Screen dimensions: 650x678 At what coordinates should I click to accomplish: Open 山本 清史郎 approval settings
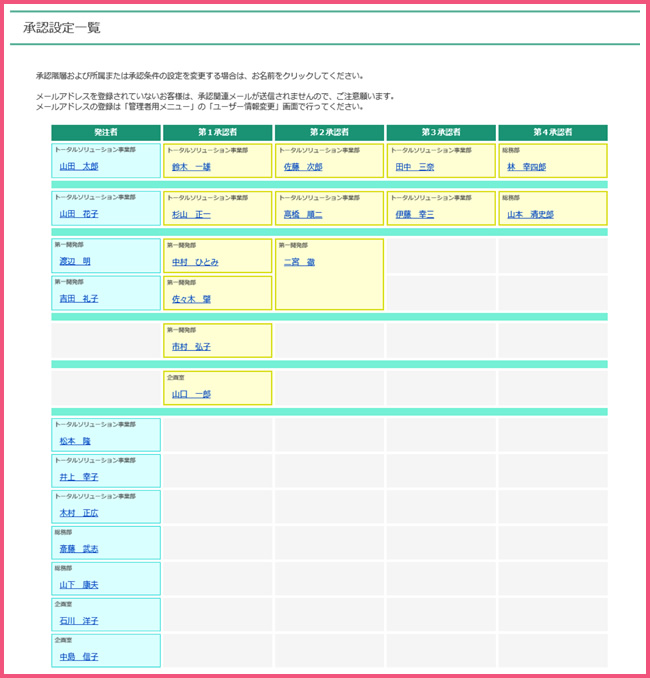[x=530, y=214]
